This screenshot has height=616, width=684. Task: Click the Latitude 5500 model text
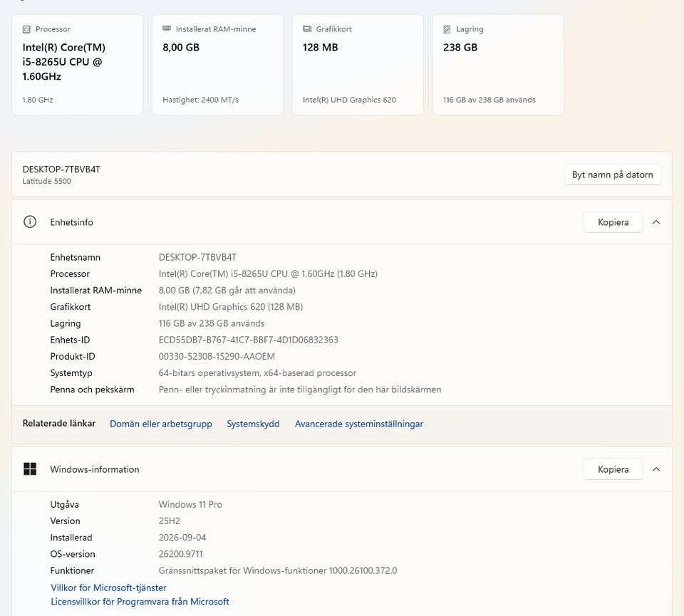coord(47,181)
